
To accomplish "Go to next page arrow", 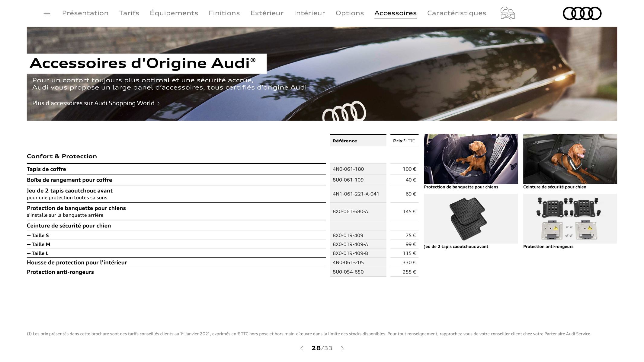I will tap(342, 348).
